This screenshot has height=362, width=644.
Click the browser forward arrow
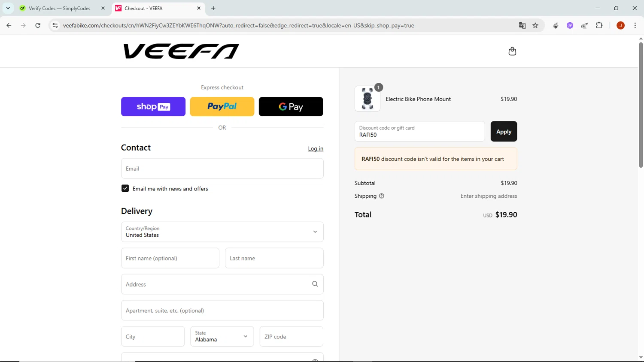tap(23, 25)
